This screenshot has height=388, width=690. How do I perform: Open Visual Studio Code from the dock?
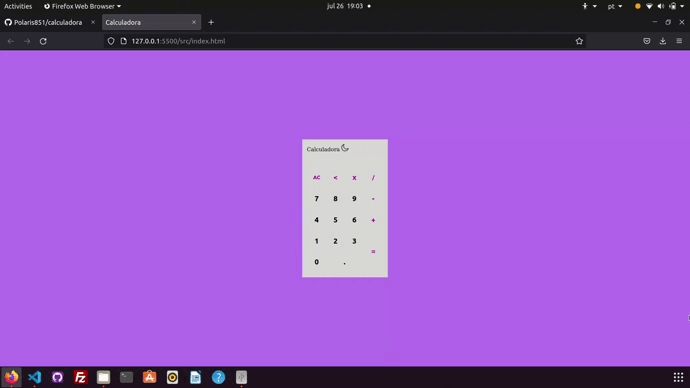pyautogui.click(x=34, y=377)
